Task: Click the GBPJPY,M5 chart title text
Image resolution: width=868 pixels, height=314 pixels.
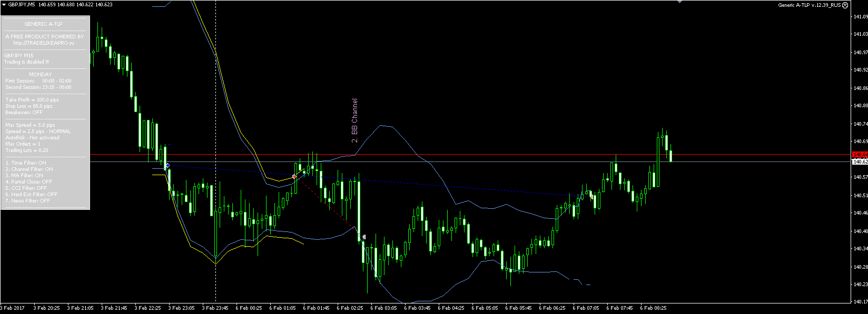Action: click(x=22, y=5)
